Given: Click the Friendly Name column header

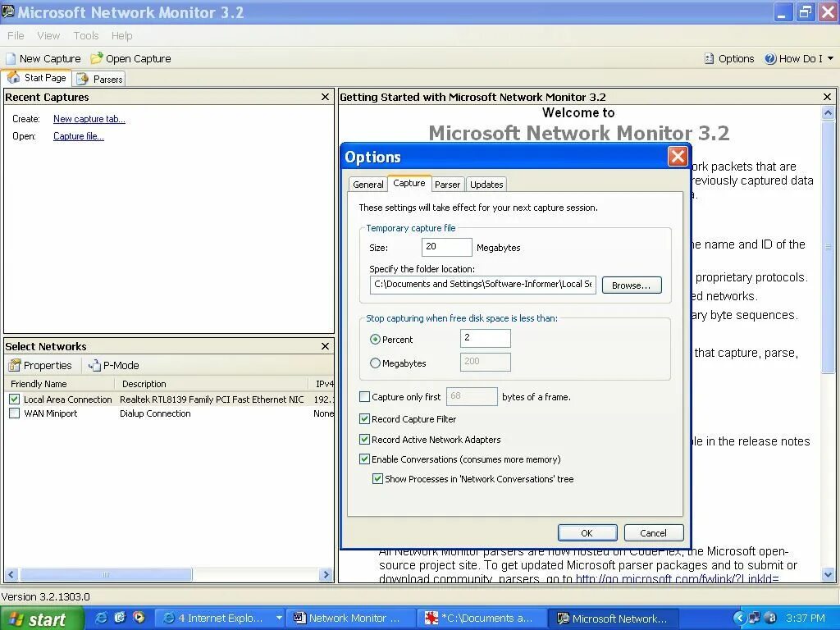Looking at the screenshot, I should pyautogui.click(x=59, y=384).
